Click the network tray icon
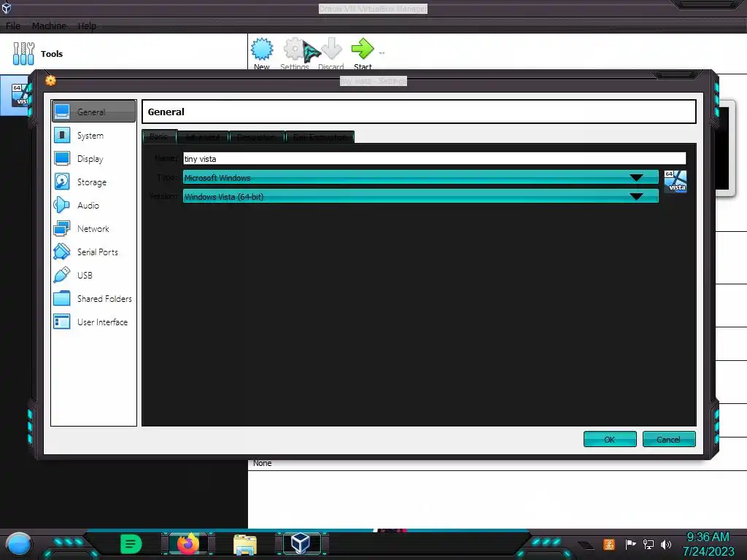The height and width of the screenshot is (560, 747). [x=649, y=544]
